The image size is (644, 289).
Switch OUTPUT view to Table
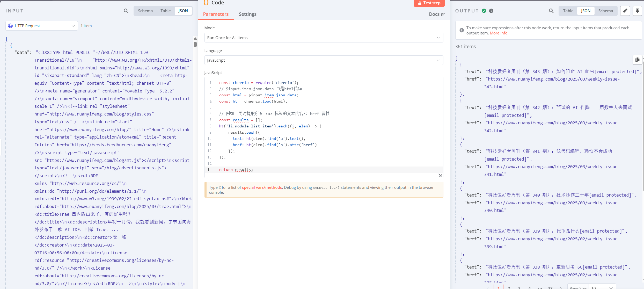tap(568, 11)
